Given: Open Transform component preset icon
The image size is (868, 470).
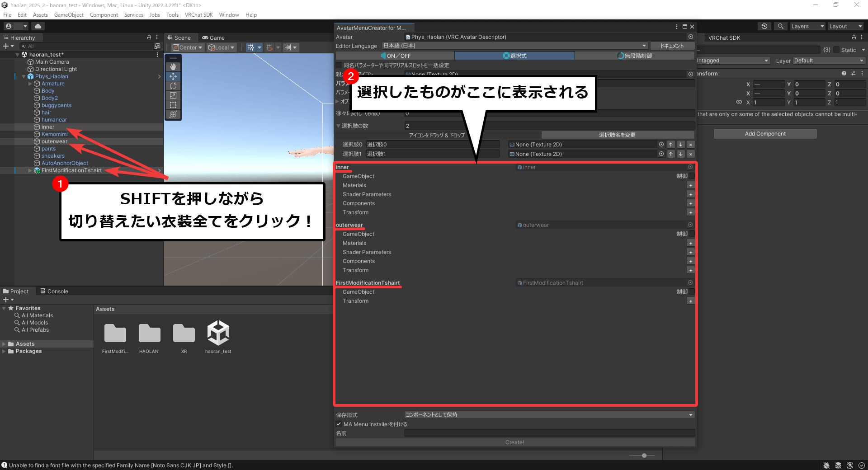Looking at the screenshot, I should coord(853,73).
